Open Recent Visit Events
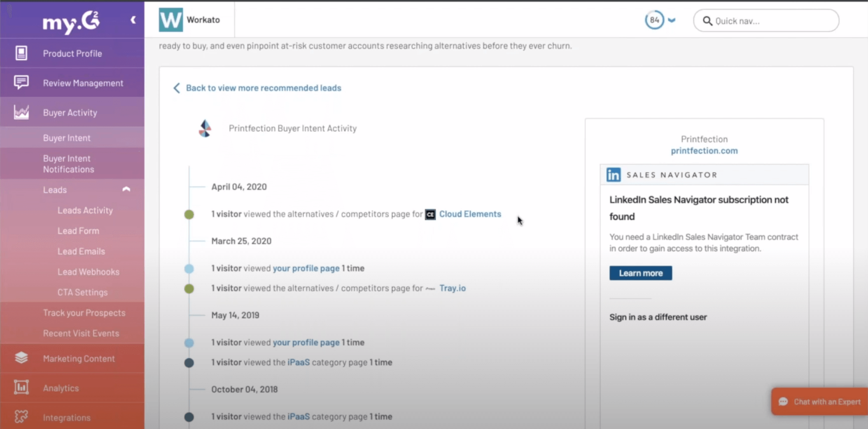Screen dimensions: 868x429 81,333
